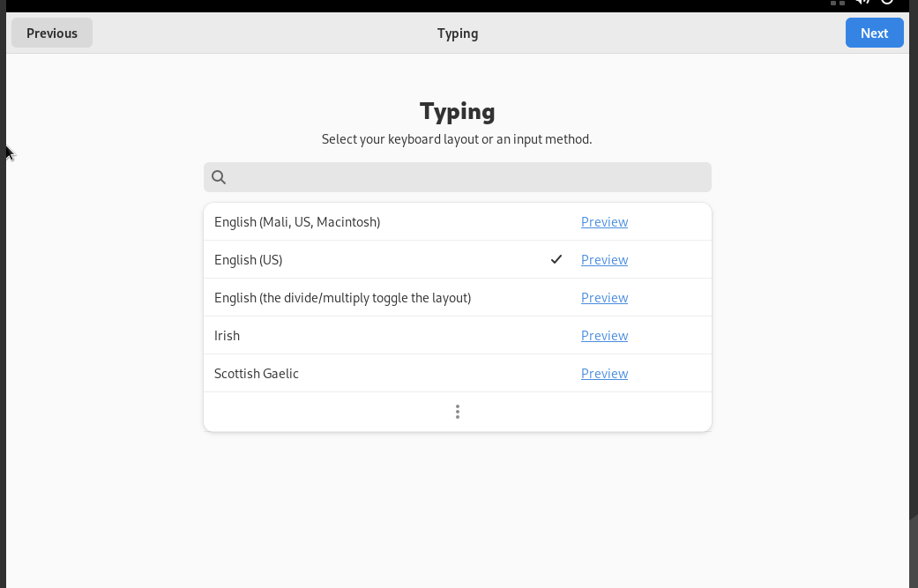Go back with the Previous button
918x588 pixels.
click(x=52, y=33)
